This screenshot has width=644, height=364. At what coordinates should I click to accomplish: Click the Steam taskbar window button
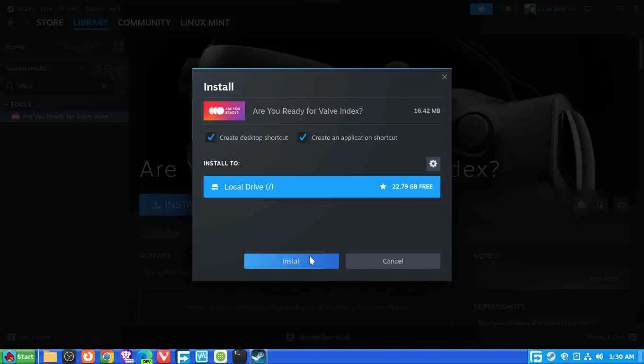click(x=259, y=356)
